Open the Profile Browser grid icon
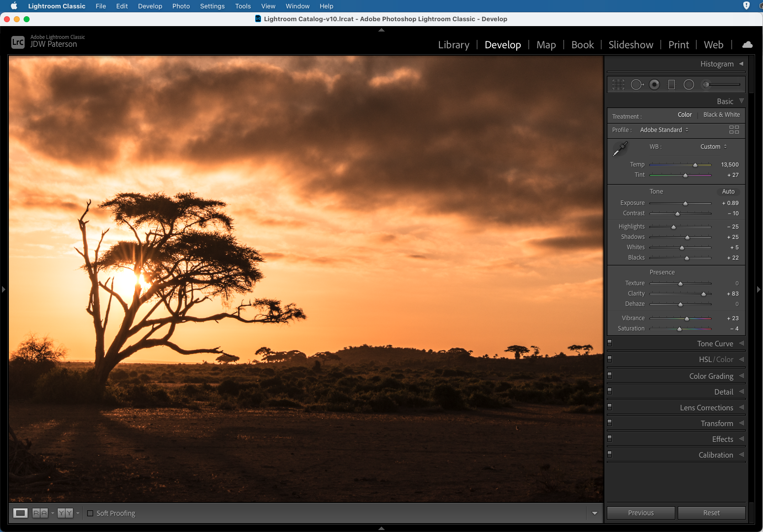This screenshot has width=763, height=532. tap(734, 130)
